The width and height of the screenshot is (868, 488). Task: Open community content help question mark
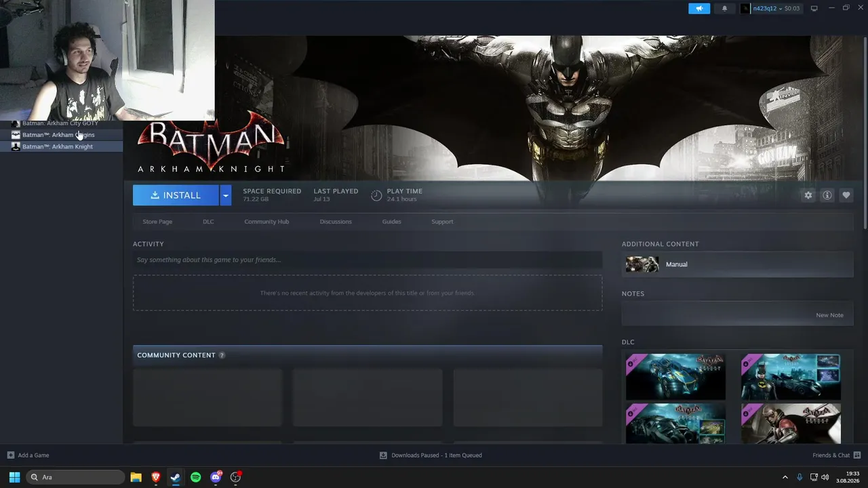(x=222, y=355)
